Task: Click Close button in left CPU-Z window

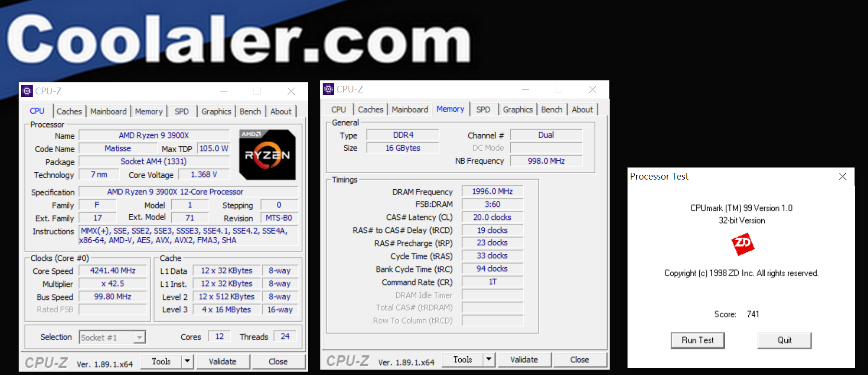Action: point(278,362)
